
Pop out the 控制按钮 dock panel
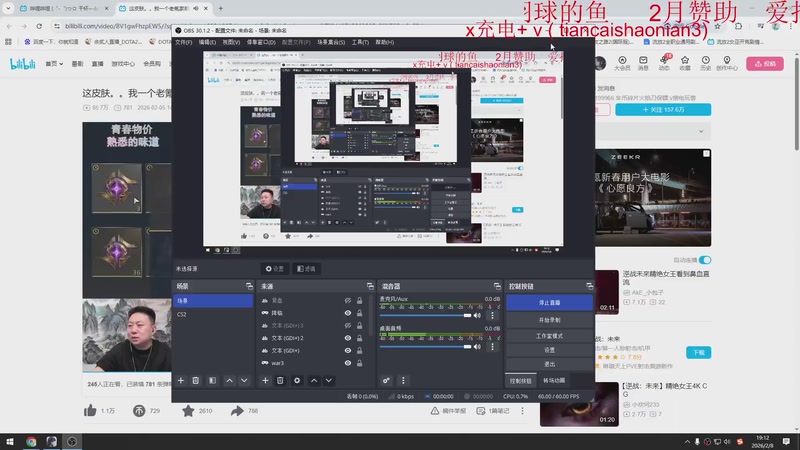pos(589,286)
